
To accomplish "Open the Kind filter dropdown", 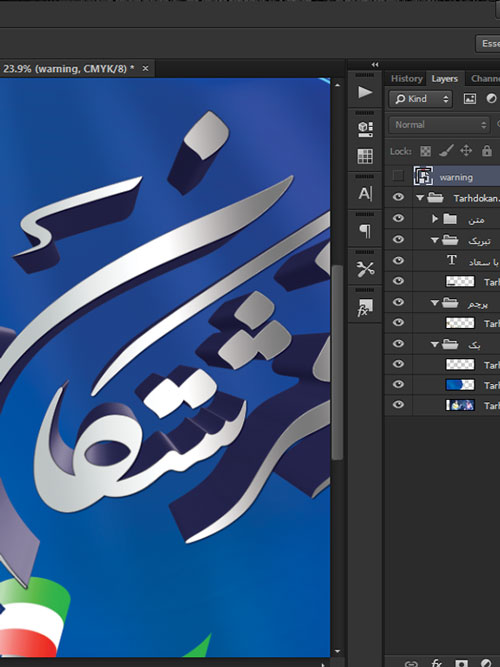I will [x=420, y=99].
